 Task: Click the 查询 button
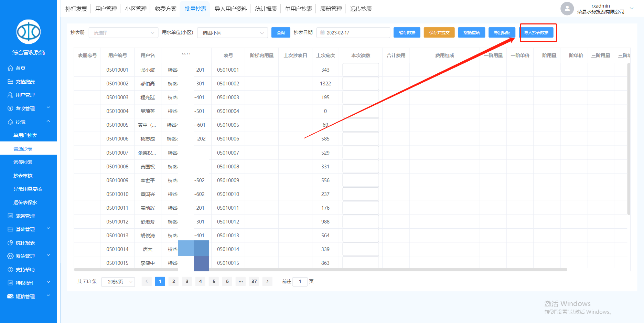click(x=281, y=33)
